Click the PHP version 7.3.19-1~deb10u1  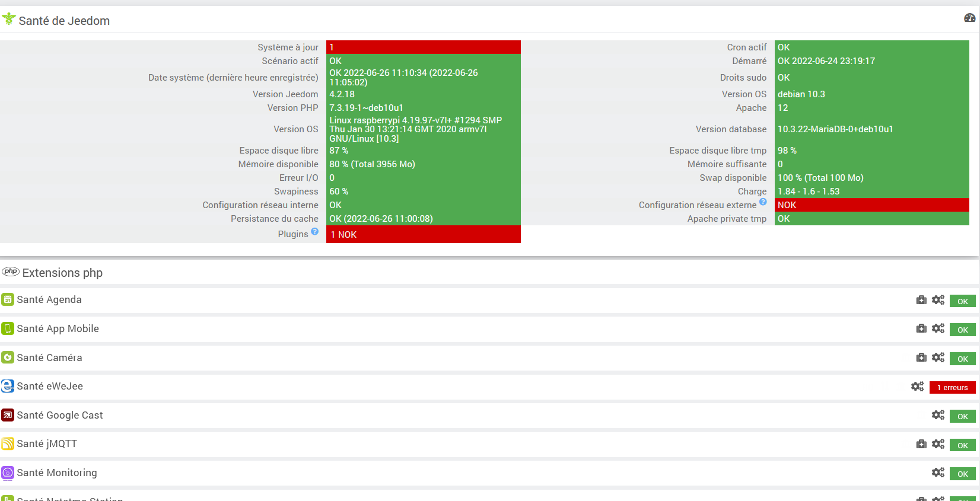coord(367,107)
